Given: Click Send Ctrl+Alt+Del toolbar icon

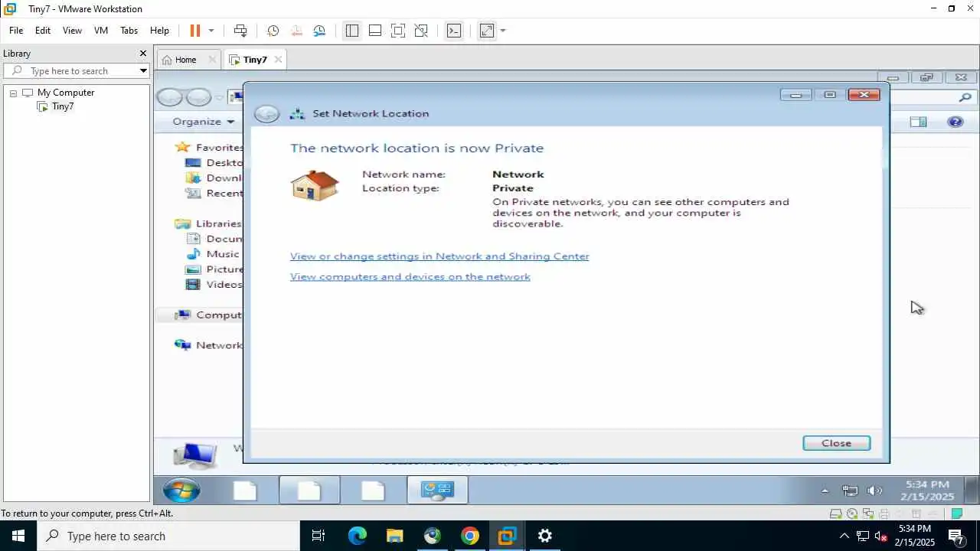Looking at the screenshot, I should pyautogui.click(x=240, y=31).
